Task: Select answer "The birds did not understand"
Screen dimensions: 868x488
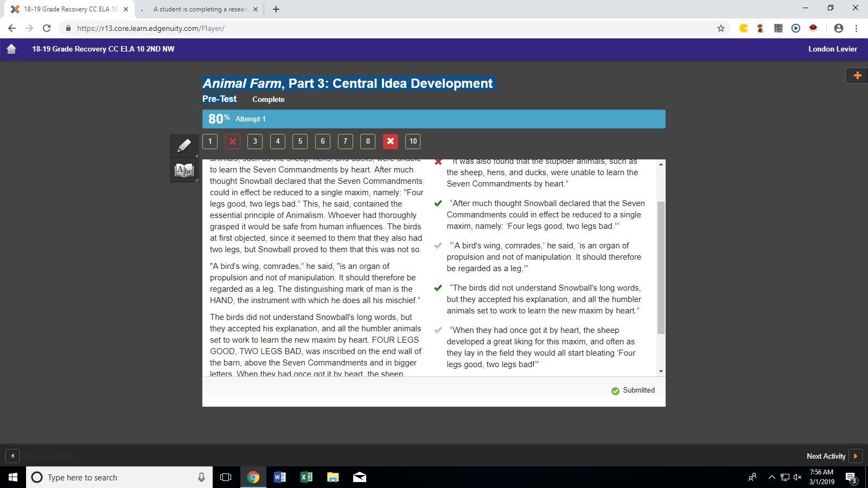Action: click(x=544, y=299)
